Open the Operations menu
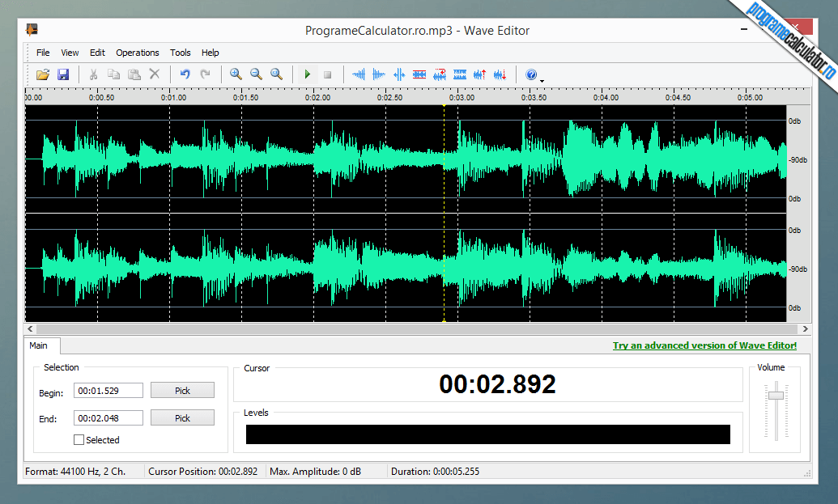 coord(137,53)
